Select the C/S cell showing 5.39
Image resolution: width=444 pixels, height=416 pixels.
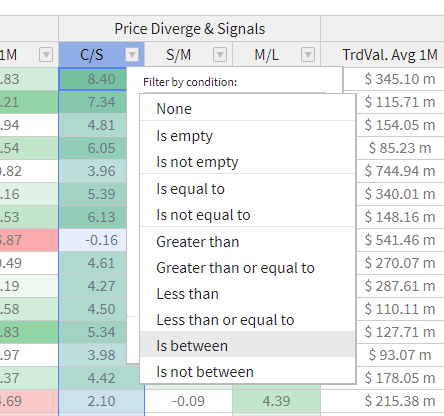point(93,194)
